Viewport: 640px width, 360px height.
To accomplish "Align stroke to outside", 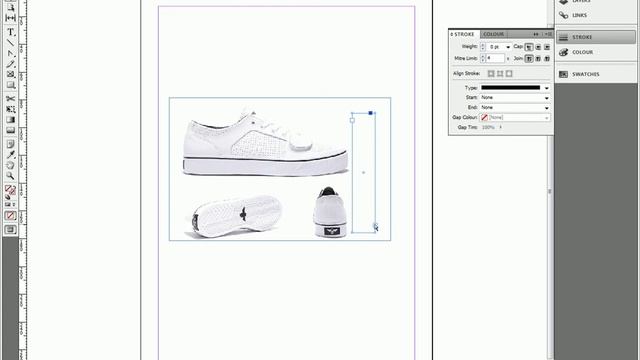I will [x=509, y=73].
